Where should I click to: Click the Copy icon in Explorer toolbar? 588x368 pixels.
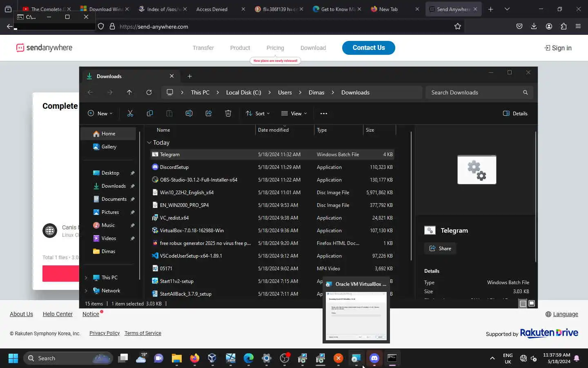pyautogui.click(x=150, y=113)
